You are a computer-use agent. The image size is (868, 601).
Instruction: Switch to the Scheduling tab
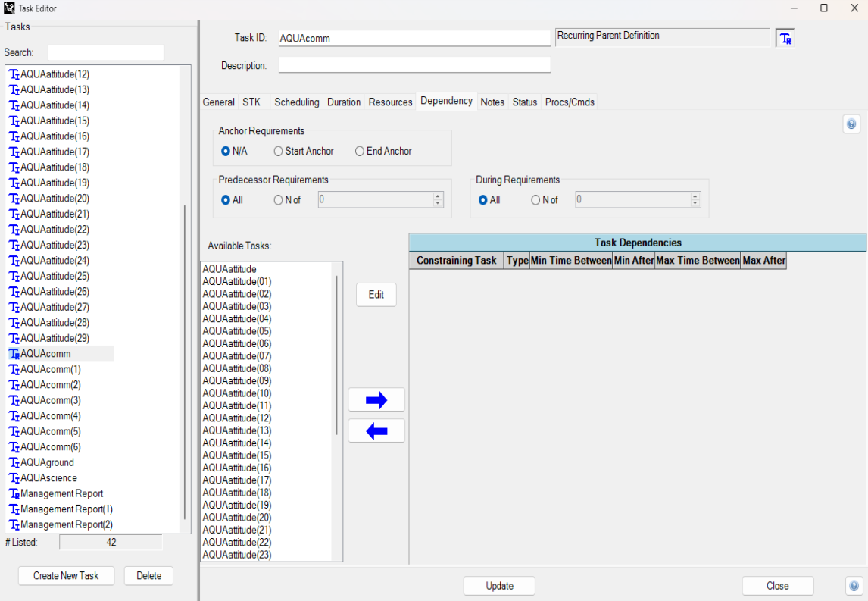point(296,102)
